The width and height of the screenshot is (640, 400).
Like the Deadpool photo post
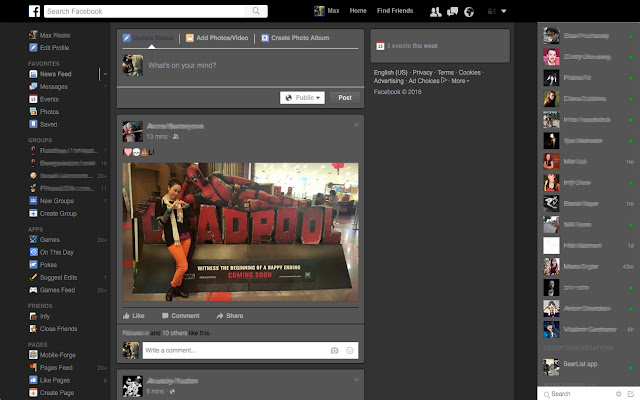point(133,316)
